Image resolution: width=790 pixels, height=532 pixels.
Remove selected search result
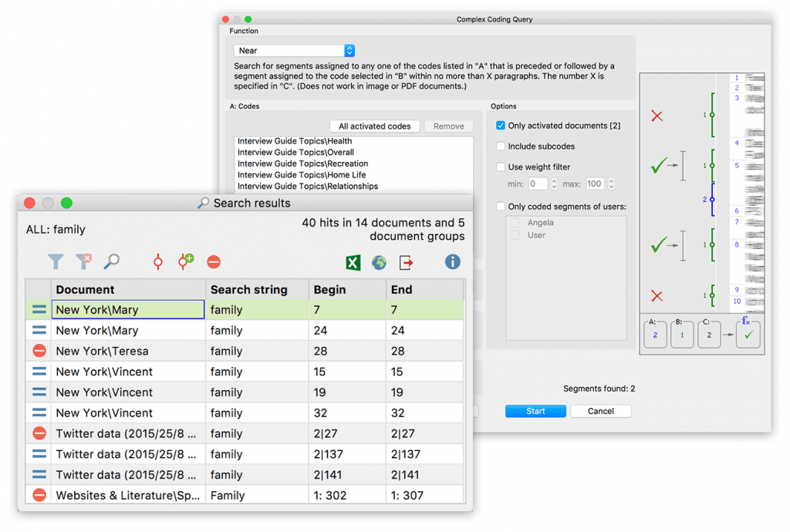click(214, 262)
